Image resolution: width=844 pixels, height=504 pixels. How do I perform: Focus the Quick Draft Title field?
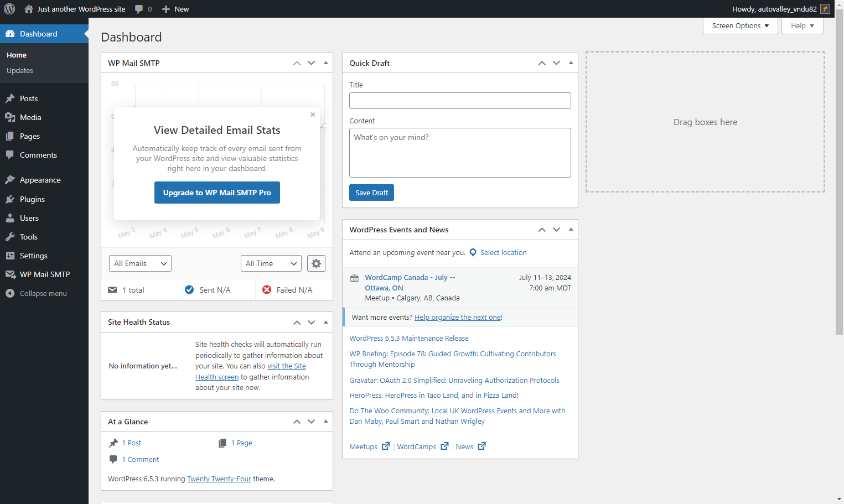(460, 101)
